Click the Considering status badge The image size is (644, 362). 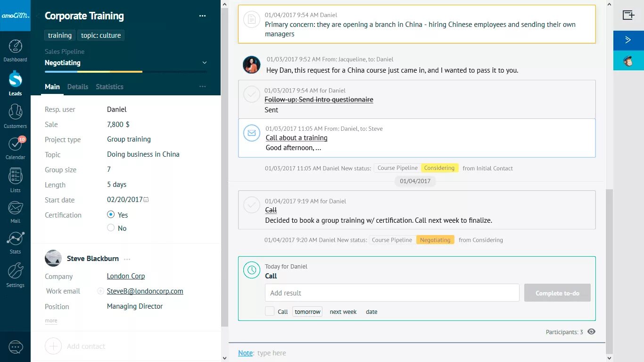(439, 168)
